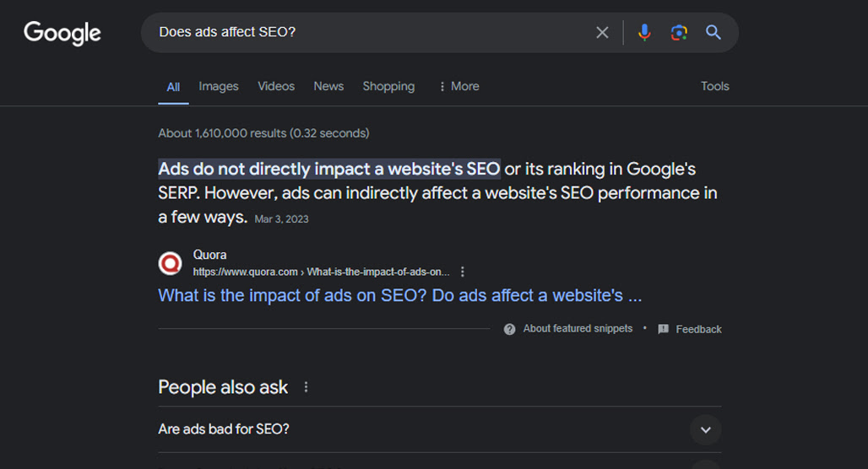Click the 'About 1,610,000 results' text
Viewport: 868px width, 469px height.
coord(263,133)
